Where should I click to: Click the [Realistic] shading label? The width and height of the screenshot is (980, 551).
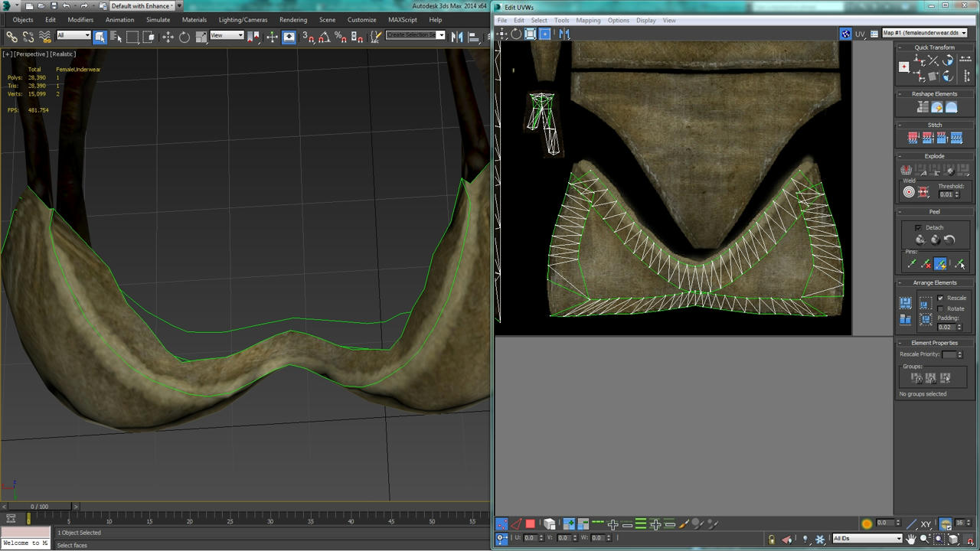[x=64, y=54]
